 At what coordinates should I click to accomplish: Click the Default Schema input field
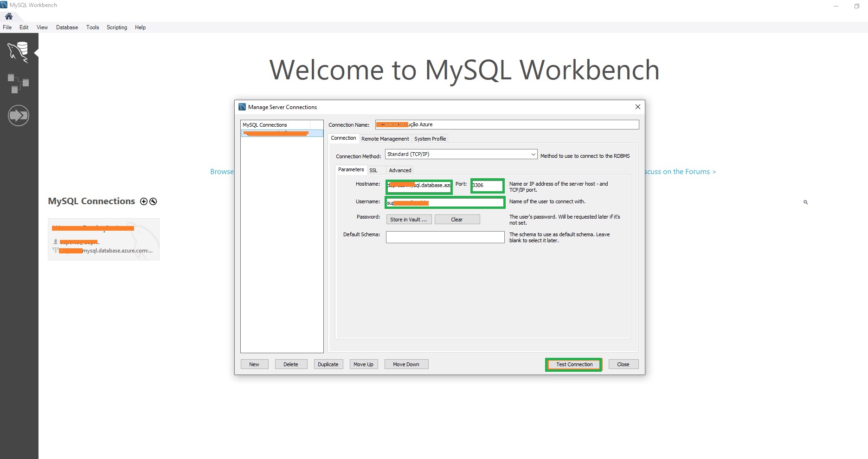point(445,237)
